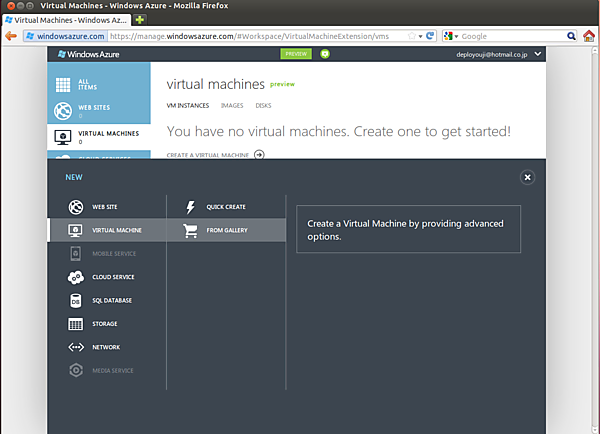The image size is (600, 434).
Task: Select the Storage grid icon
Action: pyautogui.click(x=75, y=324)
